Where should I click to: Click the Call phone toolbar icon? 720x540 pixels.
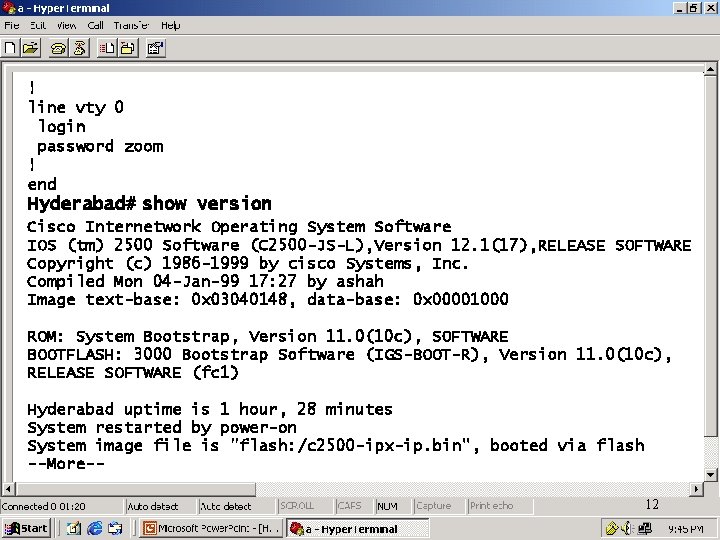point(58,48)
